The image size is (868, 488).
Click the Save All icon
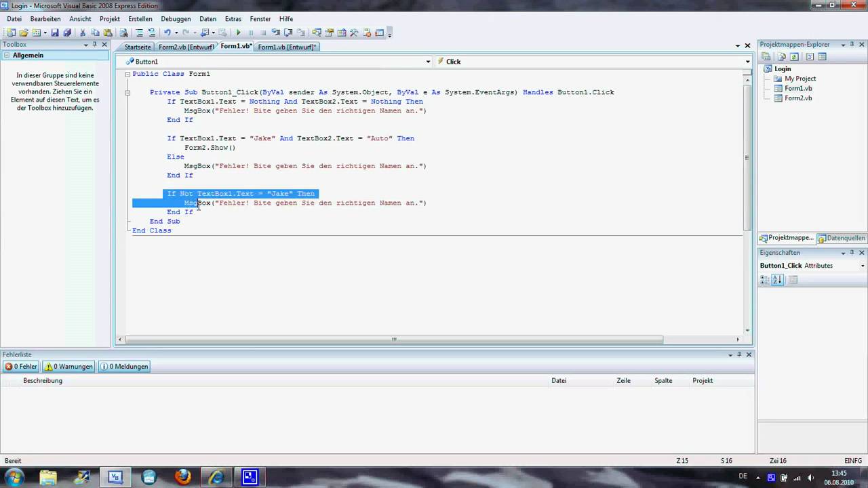pos(66,33)
